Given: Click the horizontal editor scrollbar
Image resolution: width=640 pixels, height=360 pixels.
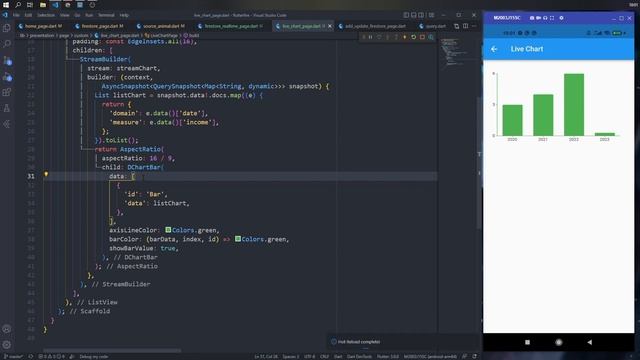Looking at the screenshot, I should coord(112,350).
